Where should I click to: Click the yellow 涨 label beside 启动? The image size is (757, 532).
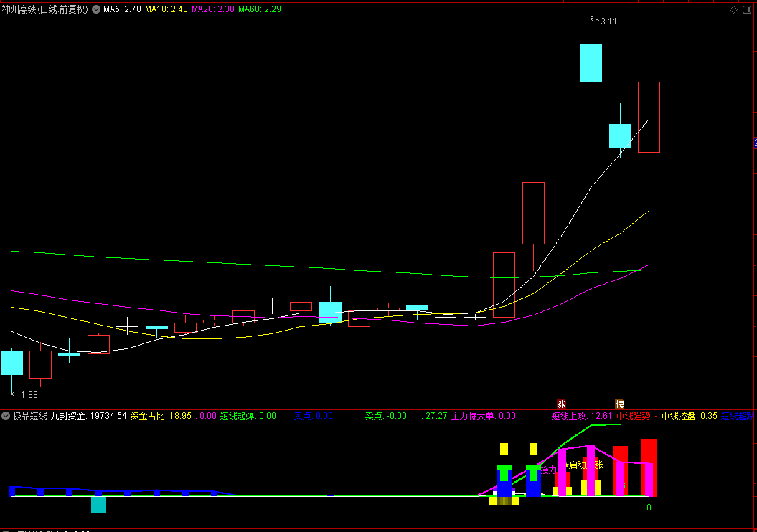point(598,465)
